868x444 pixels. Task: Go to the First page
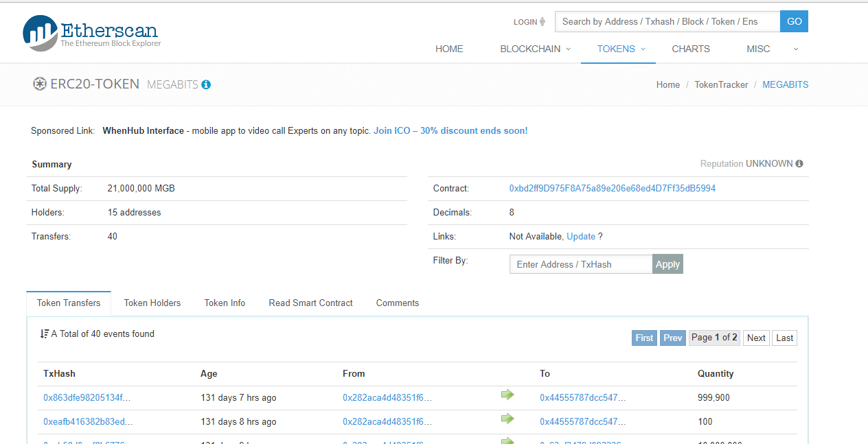(644, 338)
